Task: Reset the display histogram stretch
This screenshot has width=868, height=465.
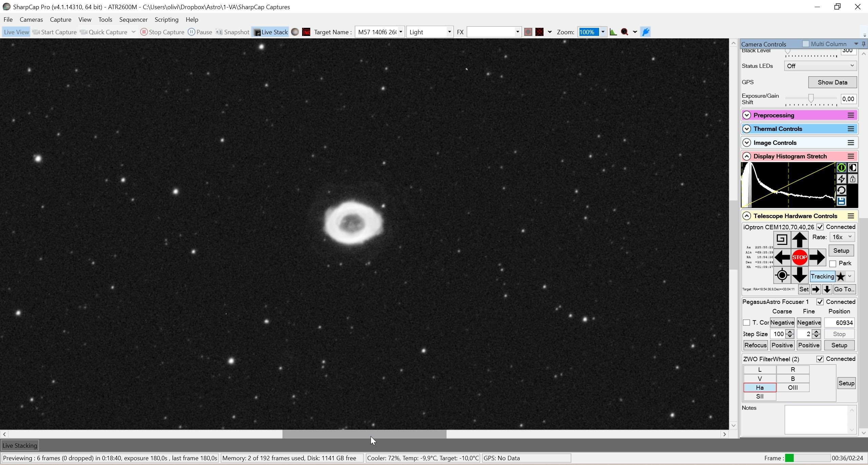Action: 841,190
